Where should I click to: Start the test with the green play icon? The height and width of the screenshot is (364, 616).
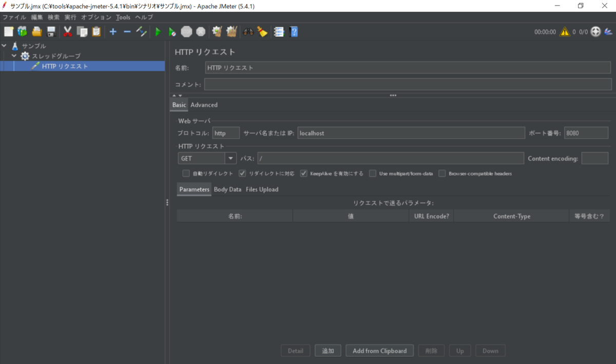pos(158,31)
